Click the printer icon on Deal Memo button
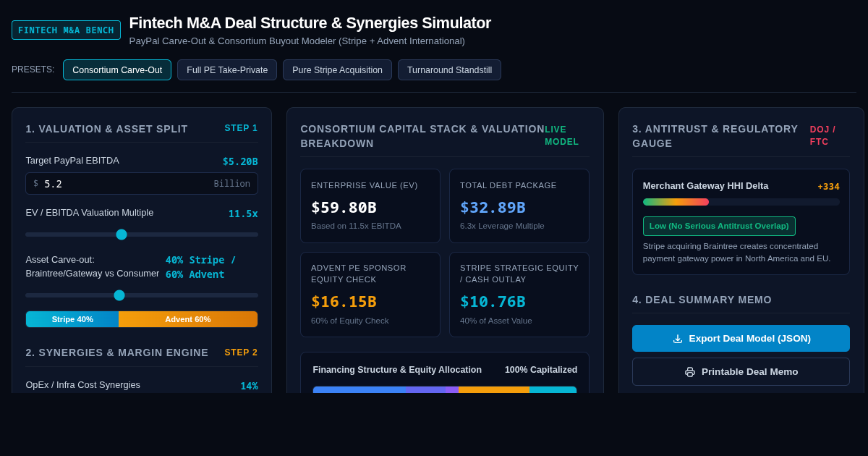The width and height of the screenshot is (868, 456). pyautogui.click(x=690, y=372)
